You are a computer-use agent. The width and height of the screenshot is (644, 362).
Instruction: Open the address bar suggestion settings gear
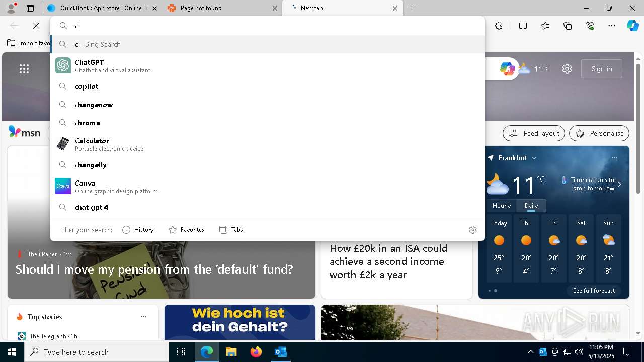[472, 230]
